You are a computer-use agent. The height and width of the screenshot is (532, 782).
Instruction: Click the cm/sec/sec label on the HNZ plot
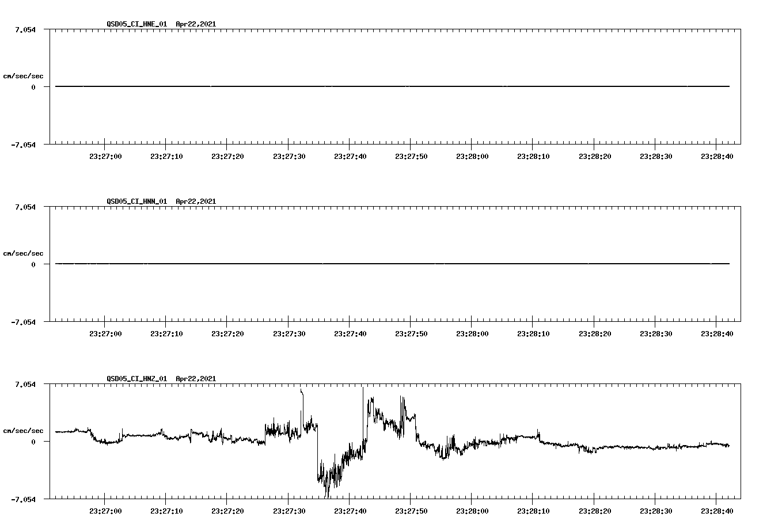pos(24,430)
